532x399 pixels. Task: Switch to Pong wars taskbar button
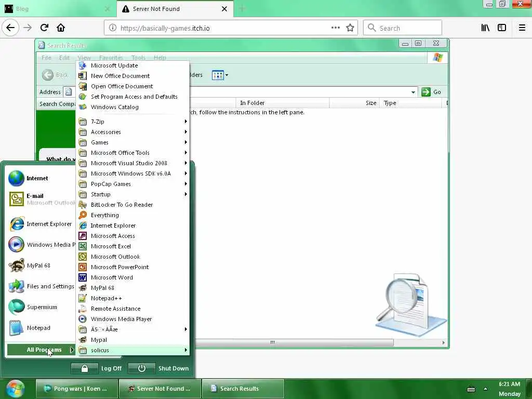click(x=77, y=389)
